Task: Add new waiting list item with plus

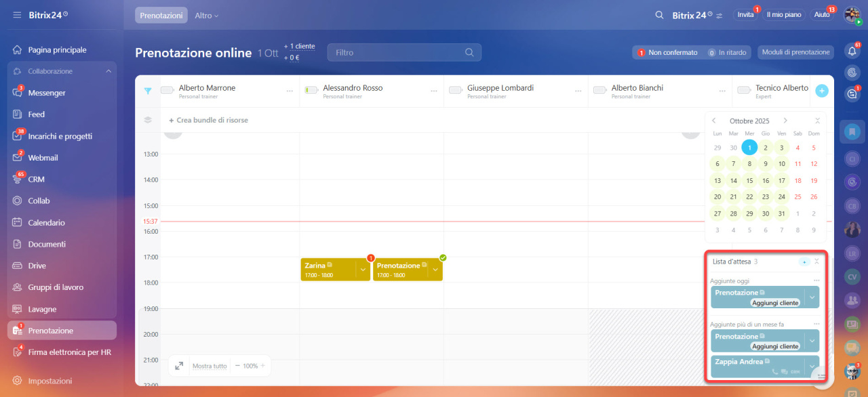Action: [x=804, y=262]
